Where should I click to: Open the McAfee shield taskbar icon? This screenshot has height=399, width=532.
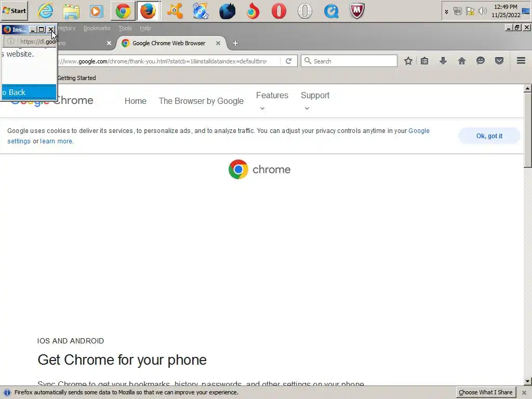pos(357,11)
